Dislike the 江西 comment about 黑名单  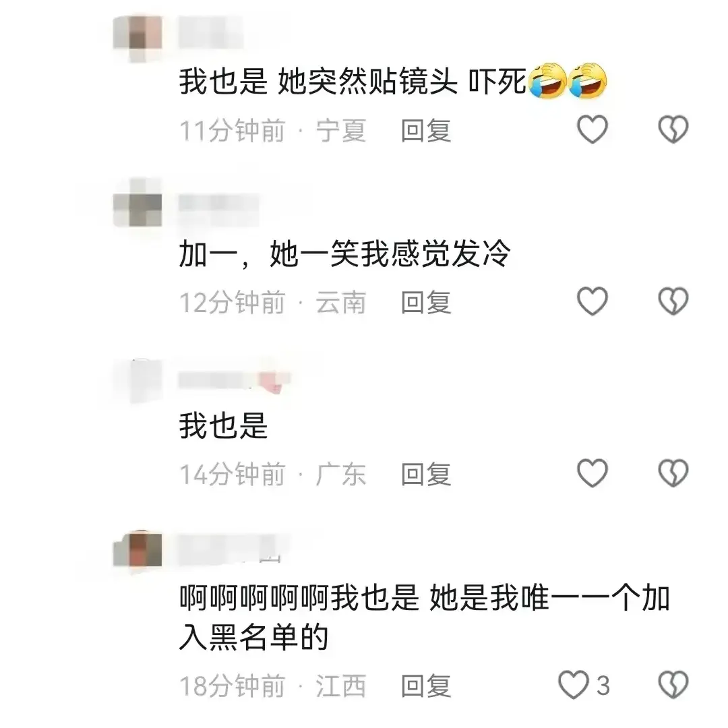click(673, 685)
